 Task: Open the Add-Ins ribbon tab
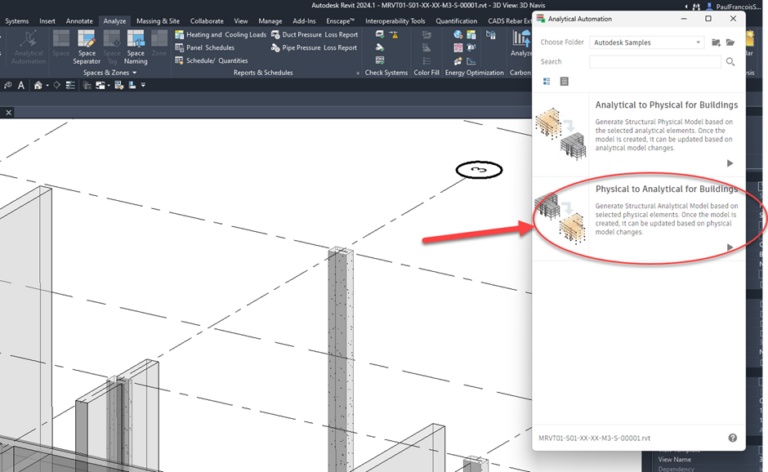pos(304,21)
